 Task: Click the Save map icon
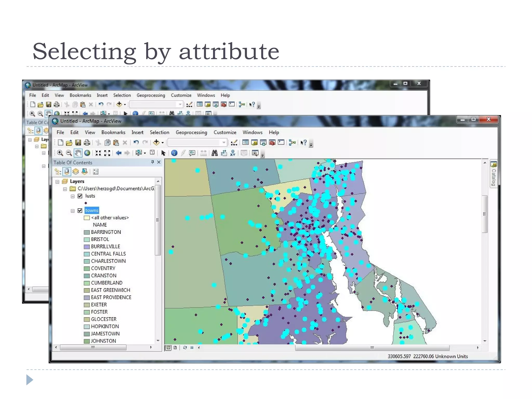click(78, 143)
